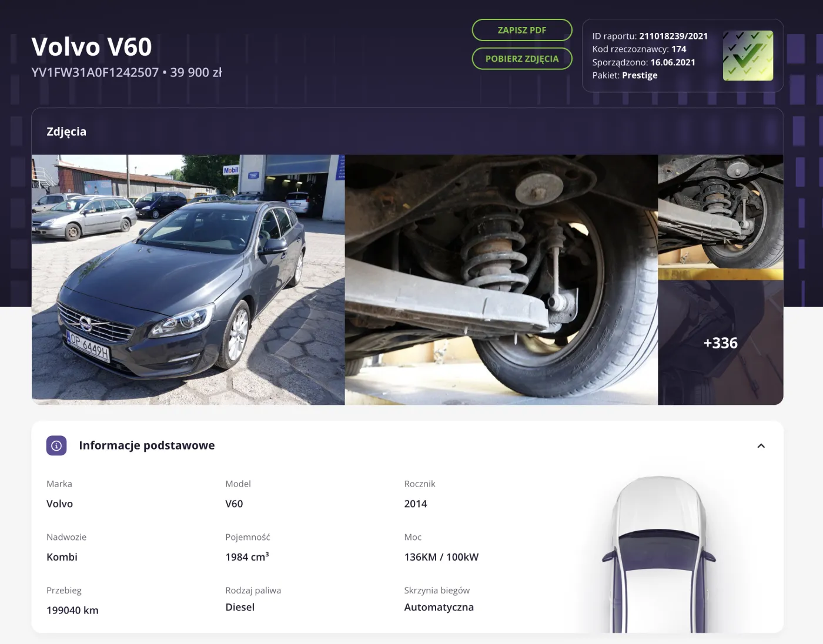Click the ZAPISZ PDF button
Screen dimensions: 823x644
[522, 30]
